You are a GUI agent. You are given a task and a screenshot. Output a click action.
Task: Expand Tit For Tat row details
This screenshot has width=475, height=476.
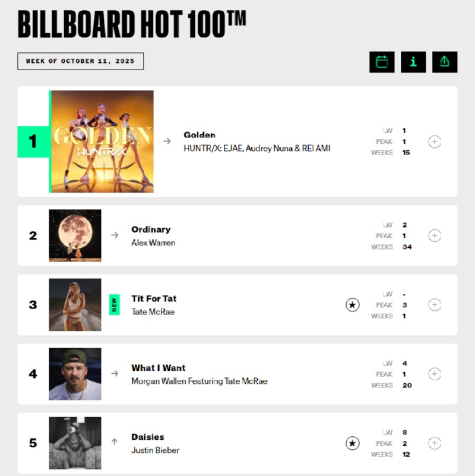click(435, 305)
